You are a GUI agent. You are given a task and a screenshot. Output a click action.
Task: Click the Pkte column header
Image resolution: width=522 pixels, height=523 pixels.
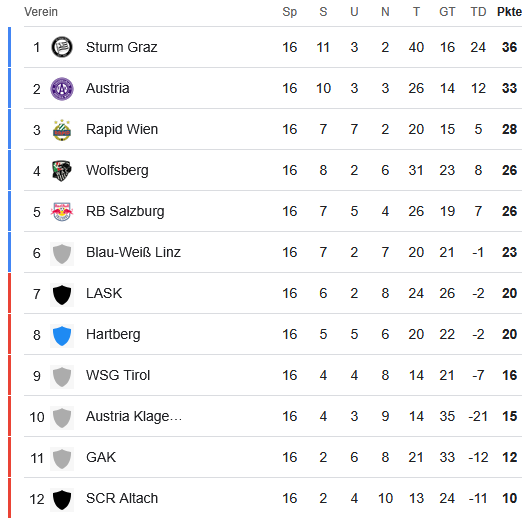tap(509, 12)
